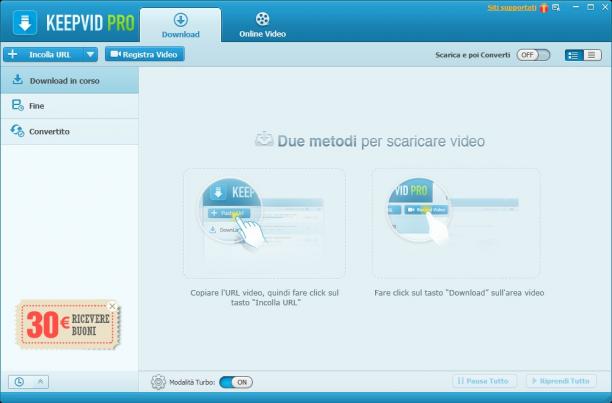The width and height of the screenshot is (612, 403).
Task: Close the 30€ coupon banner
Action: [x=112, y=306]
